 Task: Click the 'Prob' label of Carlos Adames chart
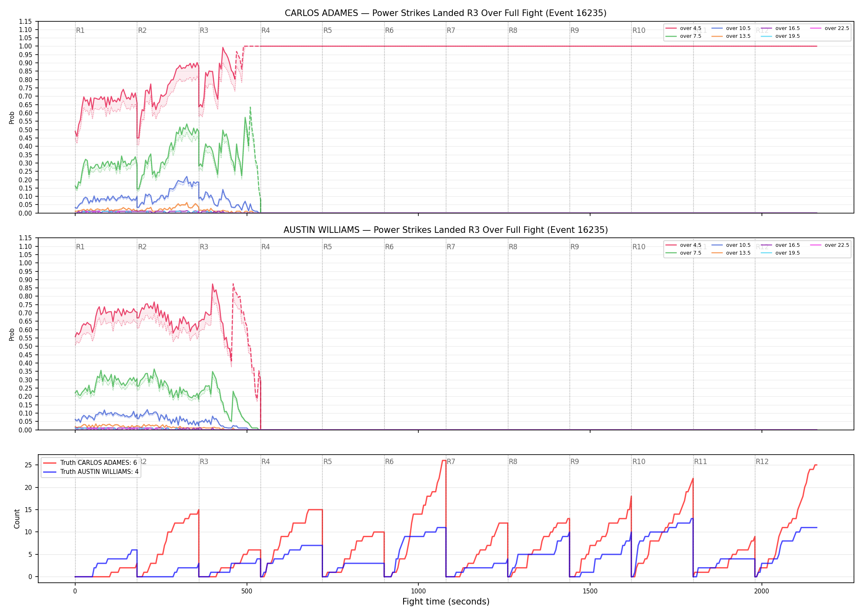(12, 117)
